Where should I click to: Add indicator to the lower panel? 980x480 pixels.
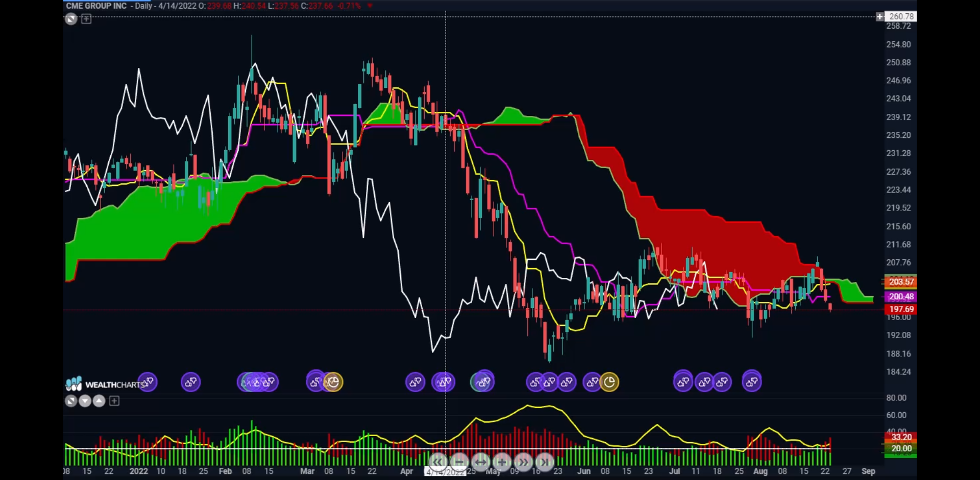(x=114, y=401)
